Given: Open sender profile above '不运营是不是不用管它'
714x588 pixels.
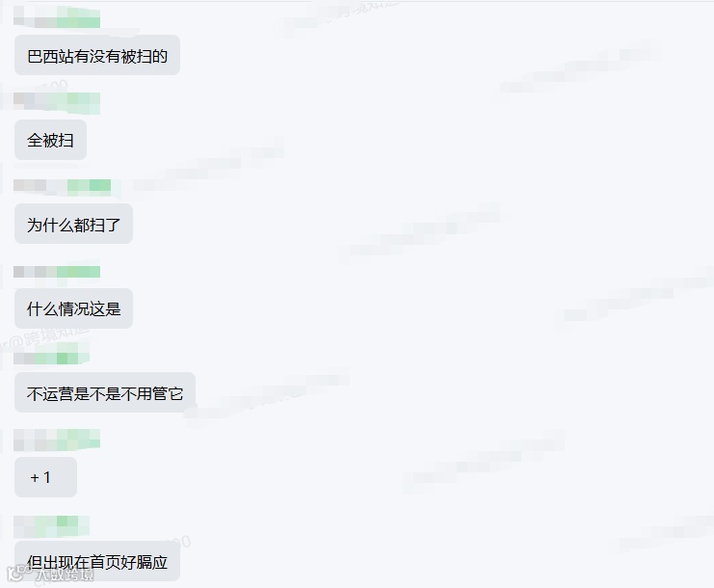Looking at the screenshot, I should pyautogui.click(x=51, y=354).
